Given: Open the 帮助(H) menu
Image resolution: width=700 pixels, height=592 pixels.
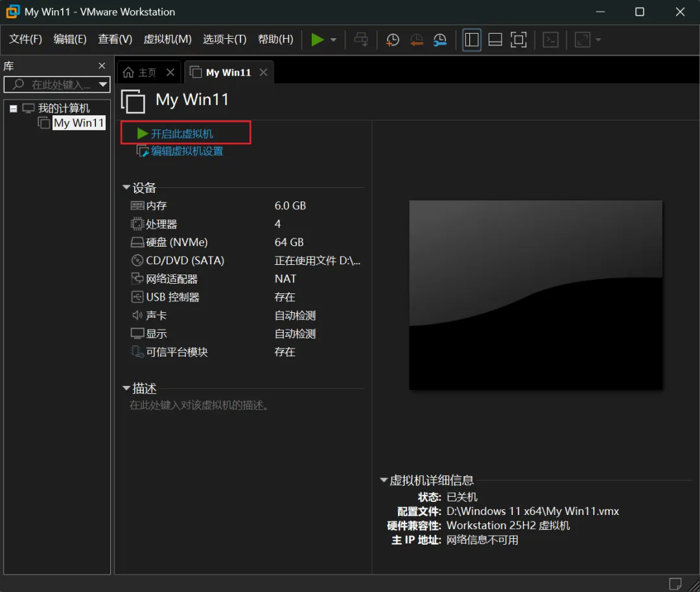Looking at the screenshot, I should (x=275, y=40).
